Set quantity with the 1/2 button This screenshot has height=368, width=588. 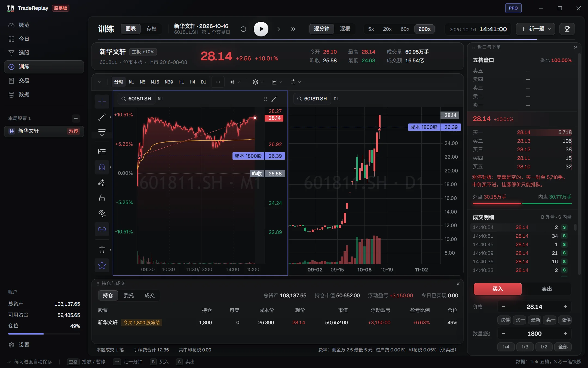(x=544, y=347)
